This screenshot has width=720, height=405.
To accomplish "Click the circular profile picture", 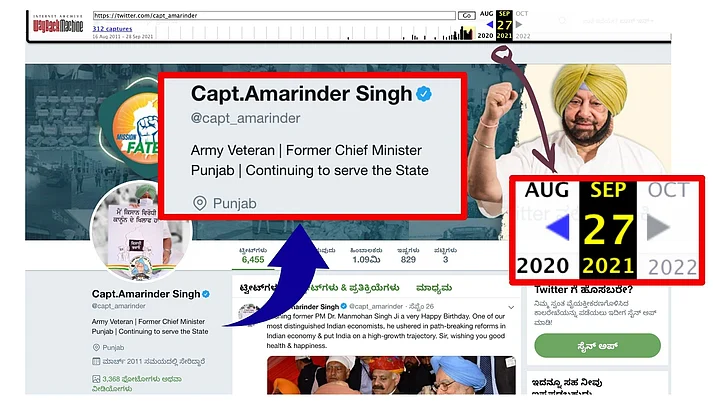I will click(140, 231).
